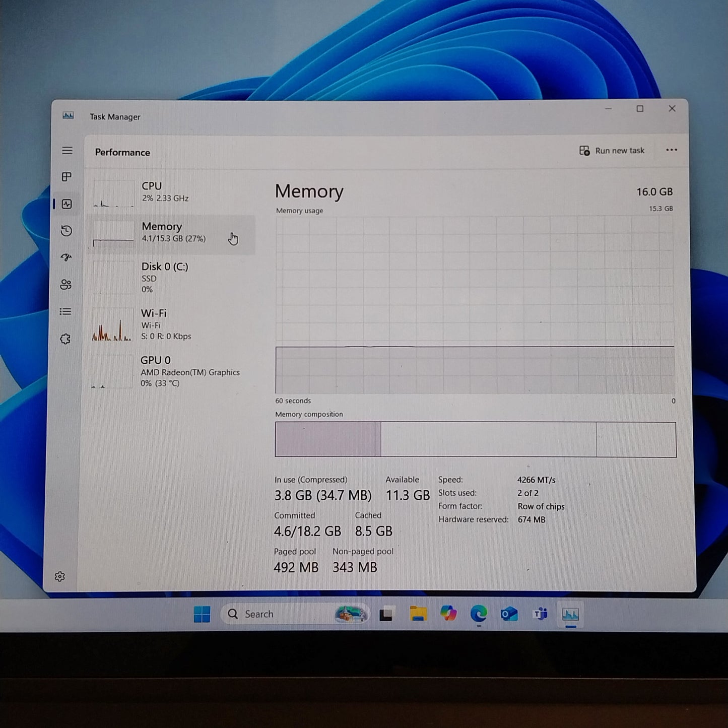This screenshot has width=728, height=728.
Task: Open Microsoft Teams from the taskbar
Action: pyautogui.click(x=540, y=614)
